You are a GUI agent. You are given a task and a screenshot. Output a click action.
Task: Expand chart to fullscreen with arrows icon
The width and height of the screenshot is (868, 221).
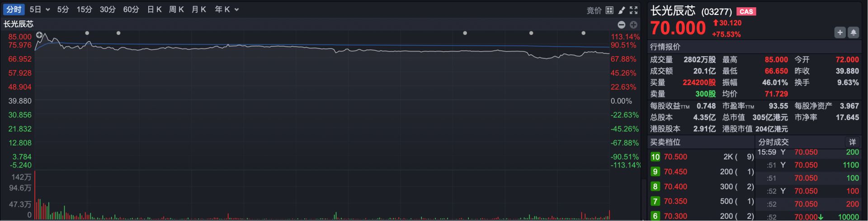coord(634,10)
